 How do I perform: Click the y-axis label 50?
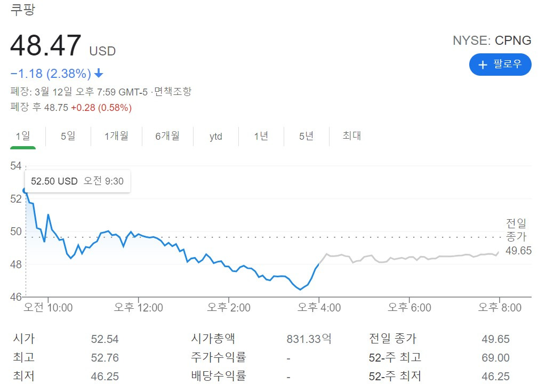[x=16, y=231]
